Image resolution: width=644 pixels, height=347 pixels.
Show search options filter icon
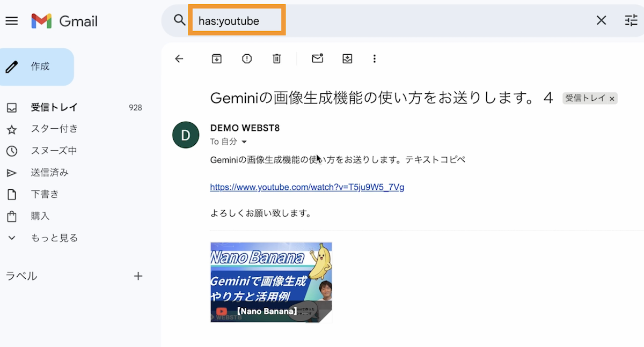[631, 20]
